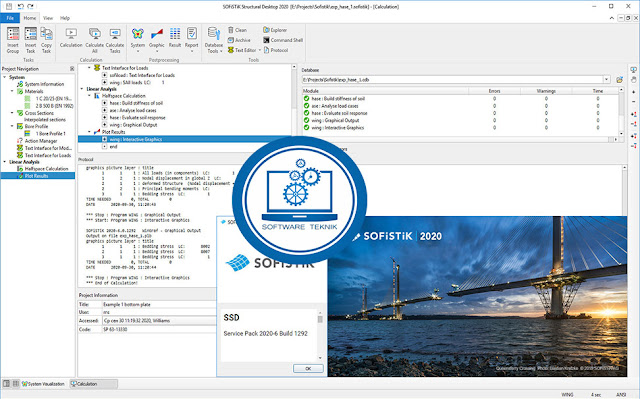Open the Result viewer icon
Viewport: 640px width, 399px height.
coord(175,38)
